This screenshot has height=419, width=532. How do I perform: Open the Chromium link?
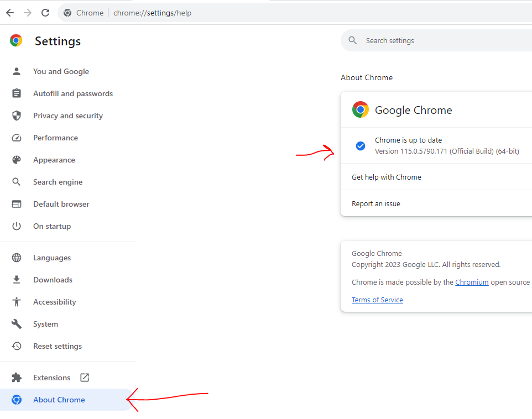click(x=472, y=282)
